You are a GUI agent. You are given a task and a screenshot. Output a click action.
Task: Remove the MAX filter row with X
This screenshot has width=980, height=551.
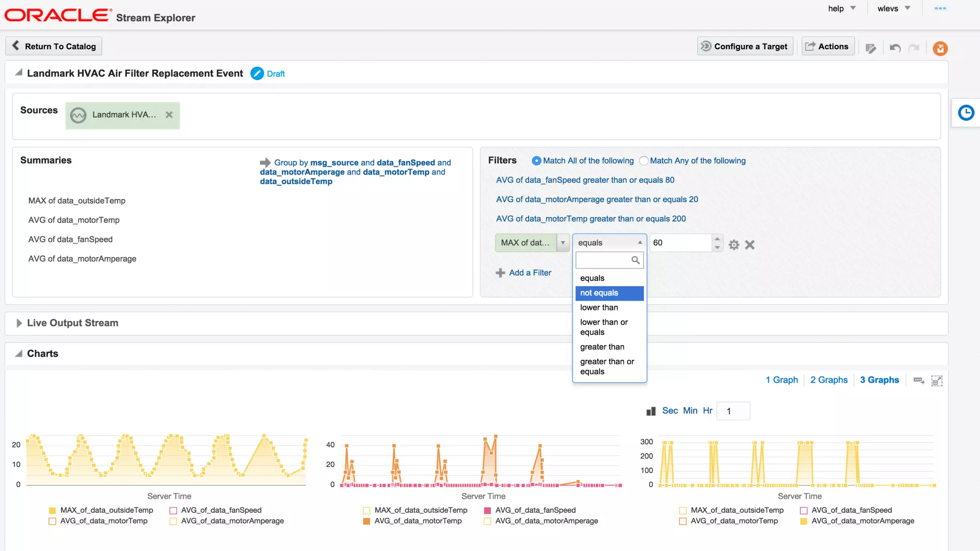(x=749, y=245)
